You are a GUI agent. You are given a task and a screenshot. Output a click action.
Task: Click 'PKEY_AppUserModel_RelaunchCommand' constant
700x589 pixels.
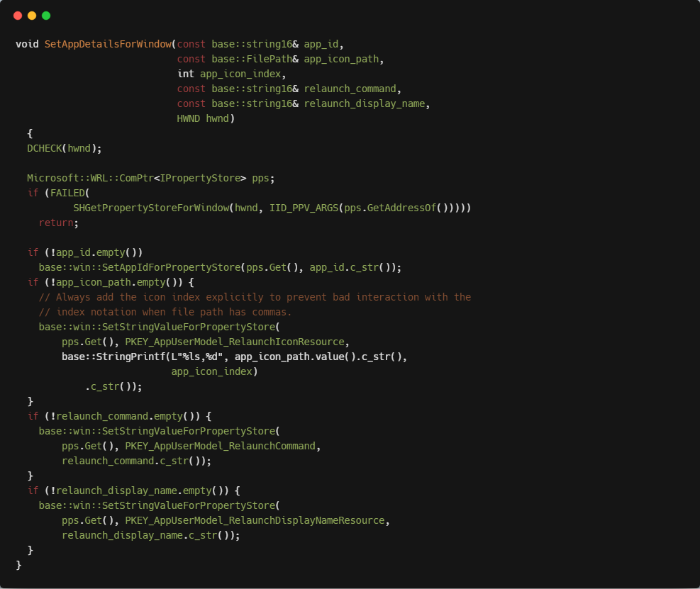click(x=220, y=447)
